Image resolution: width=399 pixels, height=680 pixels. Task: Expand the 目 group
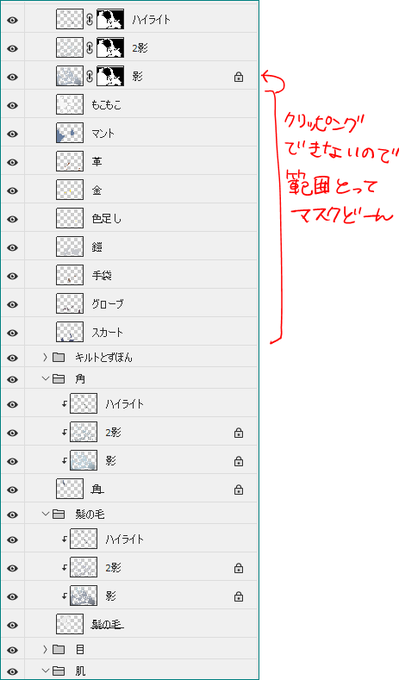point(45,650)
